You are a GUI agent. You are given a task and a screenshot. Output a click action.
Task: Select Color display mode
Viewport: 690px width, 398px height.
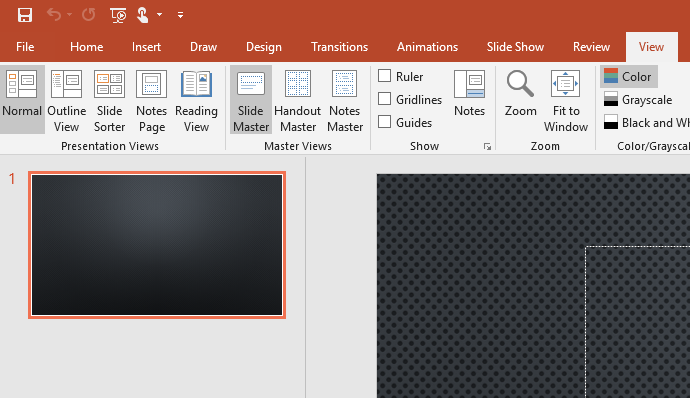click(x=629, y=77)
